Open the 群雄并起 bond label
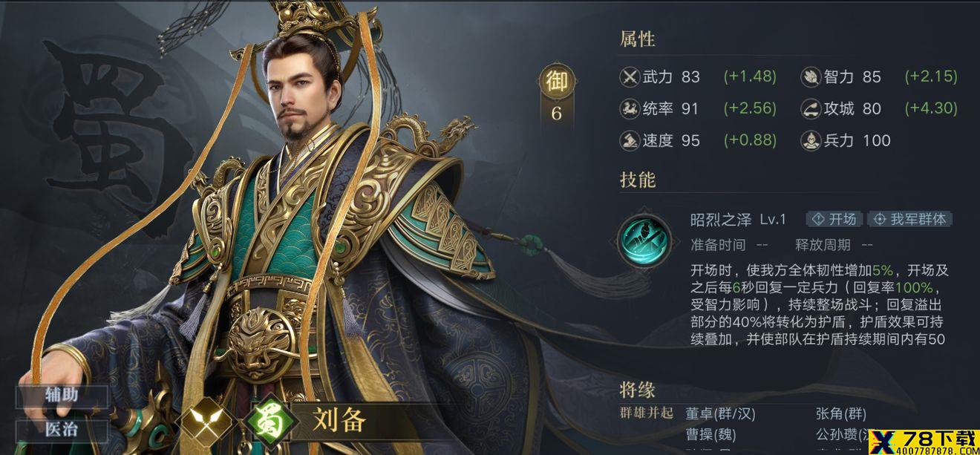Image resolution: width=980 pixels, height=455 pixels. pyautogui.click(x=647, y=413)
